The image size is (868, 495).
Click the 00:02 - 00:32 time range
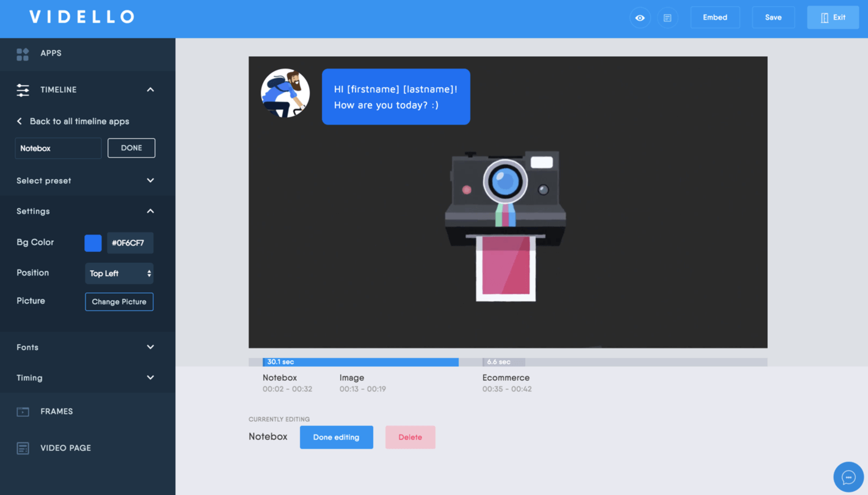287,389
